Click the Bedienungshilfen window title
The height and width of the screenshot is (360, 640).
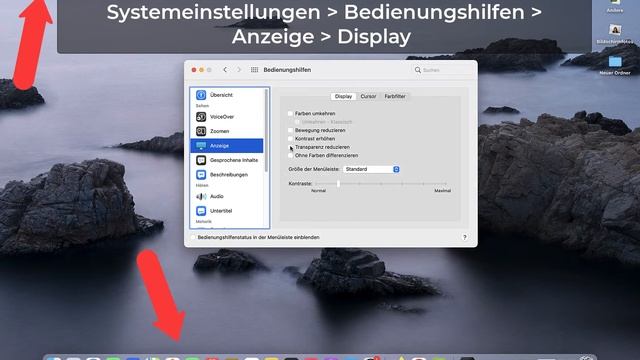287,70
